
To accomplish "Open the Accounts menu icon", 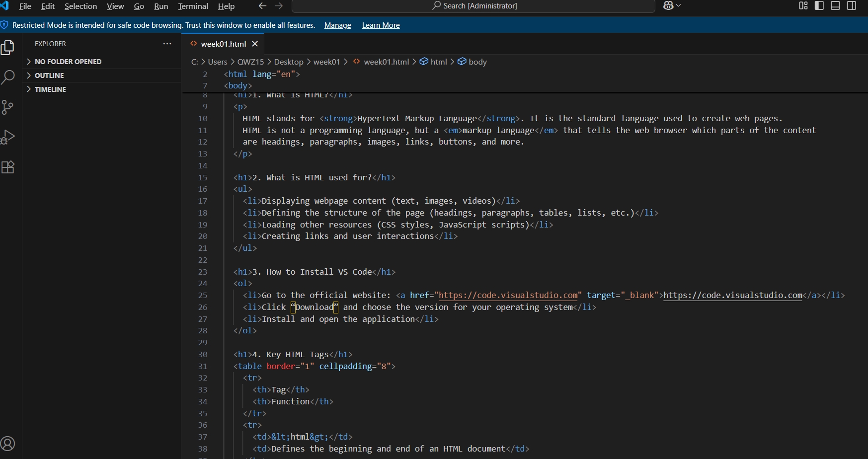I will click(8, 444).
